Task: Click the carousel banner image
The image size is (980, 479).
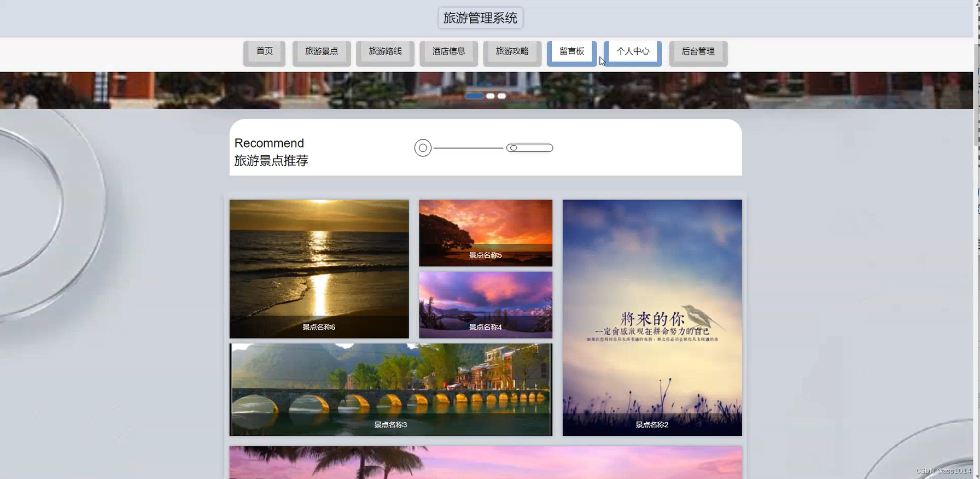Action: pos(486,90)
